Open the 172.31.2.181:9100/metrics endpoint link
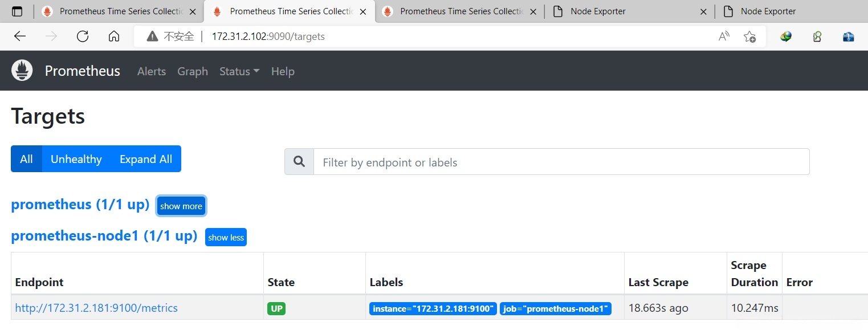This screenshot has width=868, height=334. pyautogui.click(x=96, y=308)
